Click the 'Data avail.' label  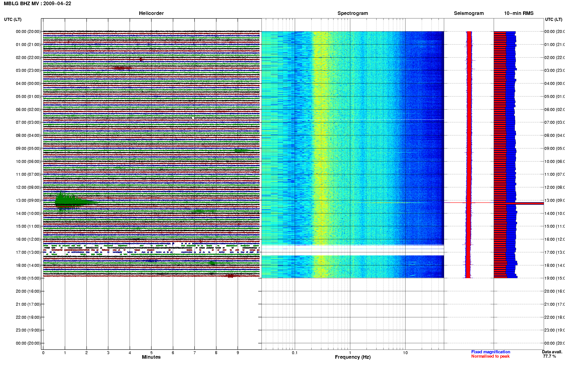pos(552,352)
